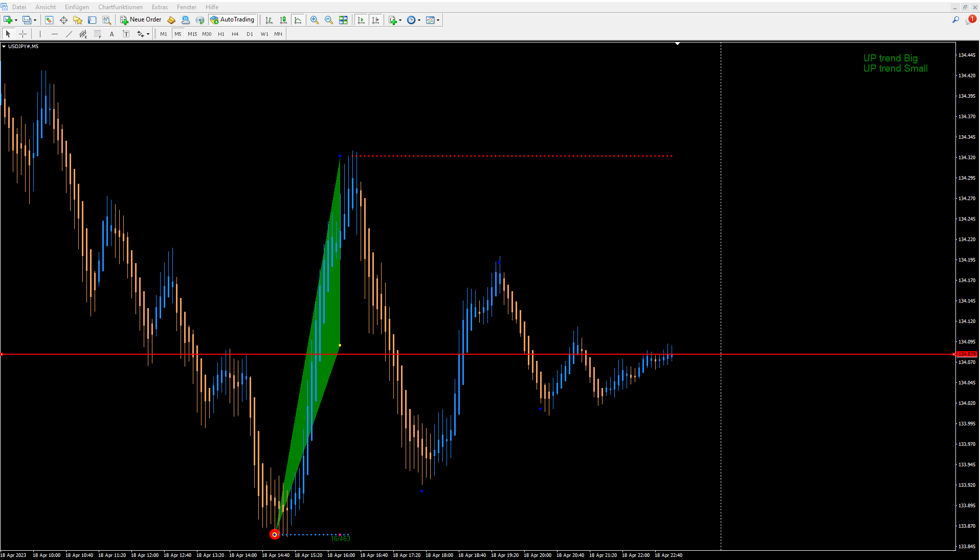The height and width of the screenshot is (560, 980).
Task: Expand the New Chart dropdown arrow
Action: (16, 20)
